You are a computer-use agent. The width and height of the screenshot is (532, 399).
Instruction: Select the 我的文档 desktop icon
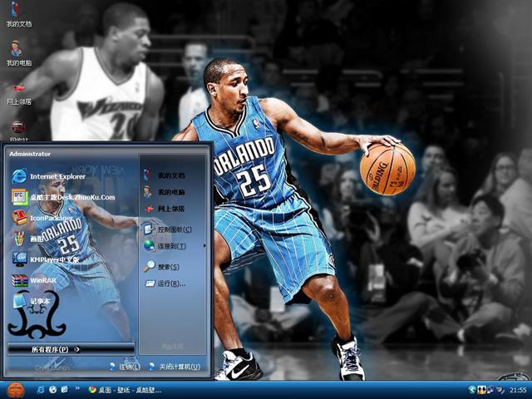(x=18, y=14)
